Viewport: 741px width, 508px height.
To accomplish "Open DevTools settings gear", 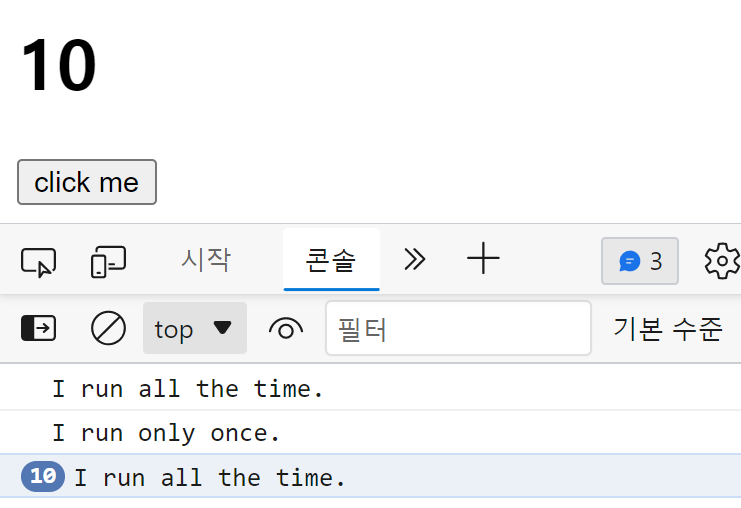I will coord(722,261).
